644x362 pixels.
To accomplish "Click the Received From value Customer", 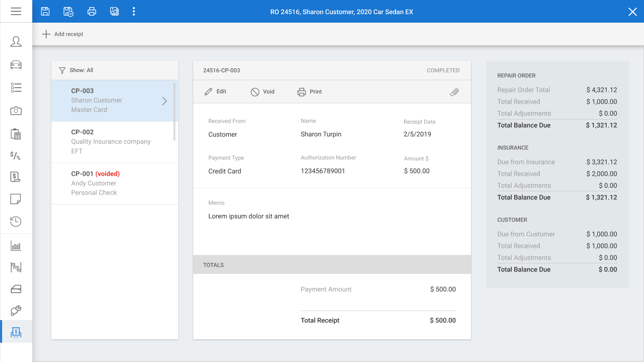I will (223, 134).
